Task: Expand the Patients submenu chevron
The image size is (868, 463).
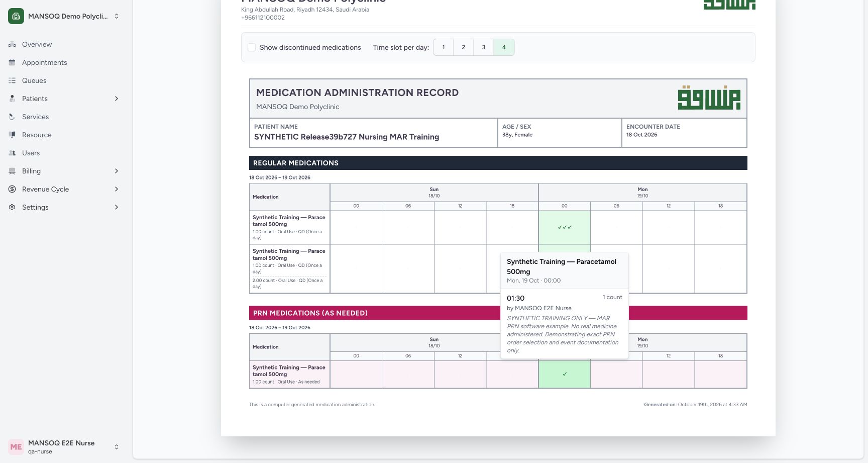Action: (x=117, y=99)
